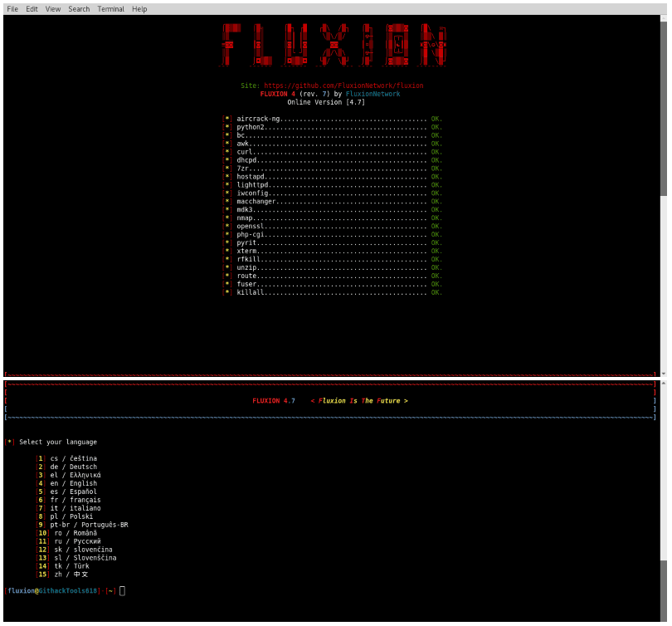The width and height of the screenshot is (672, 626).
Task: Click the rfkill dependency line
Action: point(332,259)
